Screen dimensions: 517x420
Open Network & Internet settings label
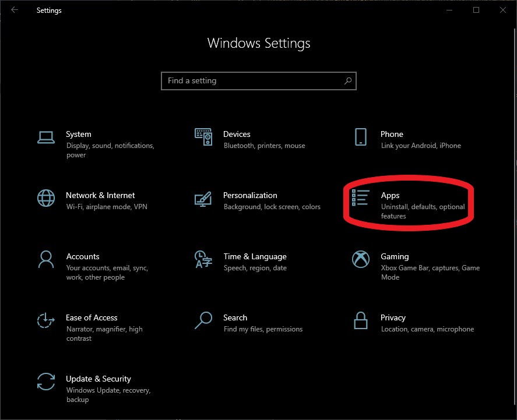(x=100, y=195)
